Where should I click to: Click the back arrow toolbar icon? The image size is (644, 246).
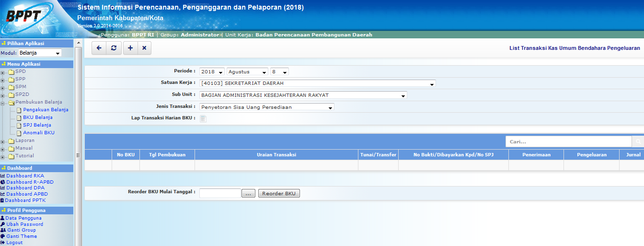point(99,48)
